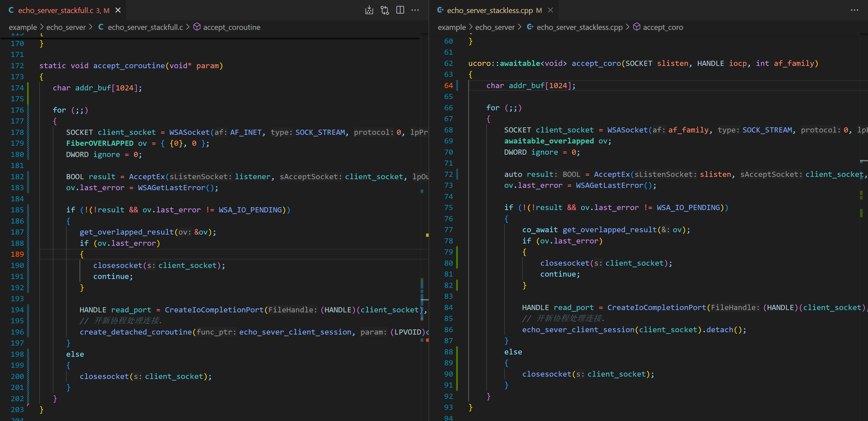Click the C file icon on the stackfull tab
Screen dimensions: 868x421
[x=11, y=10]
